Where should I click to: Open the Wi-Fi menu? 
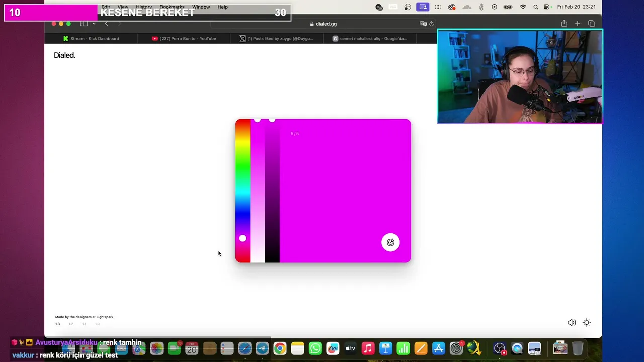coord(523,7)
